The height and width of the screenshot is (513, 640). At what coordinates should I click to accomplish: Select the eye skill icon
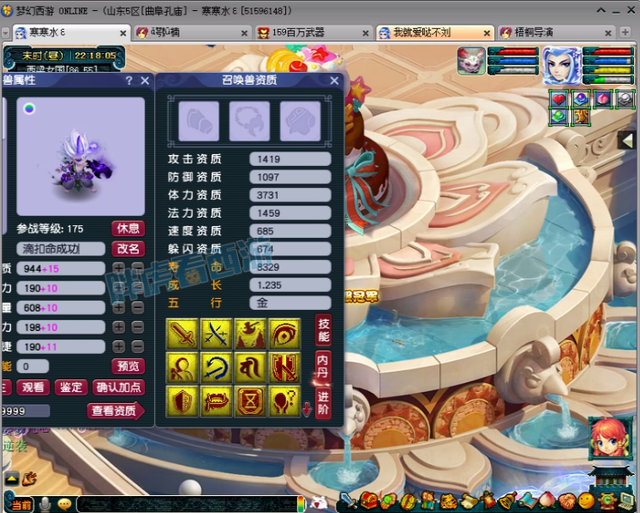[284, 334]
